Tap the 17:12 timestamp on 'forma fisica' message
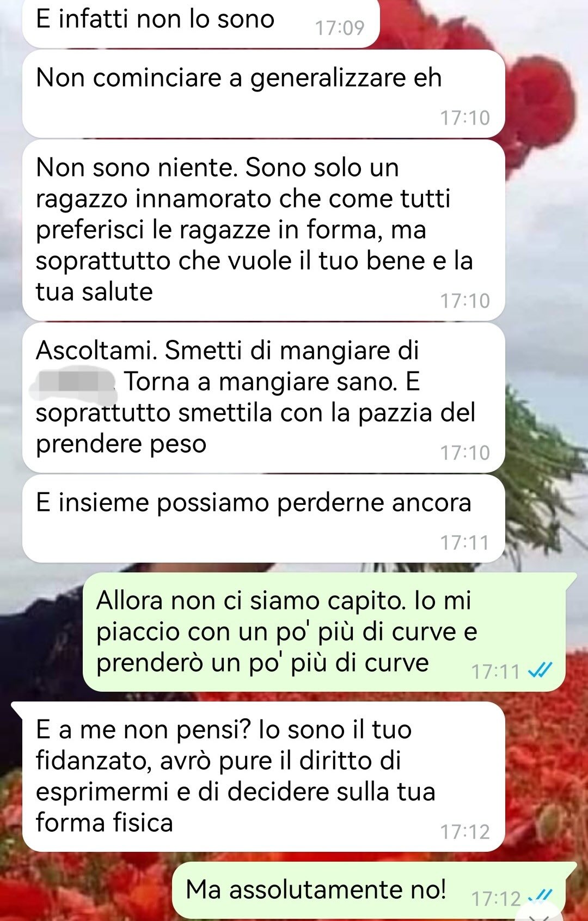Viewport: 588px width, 921px height. (x=465, y=832)
